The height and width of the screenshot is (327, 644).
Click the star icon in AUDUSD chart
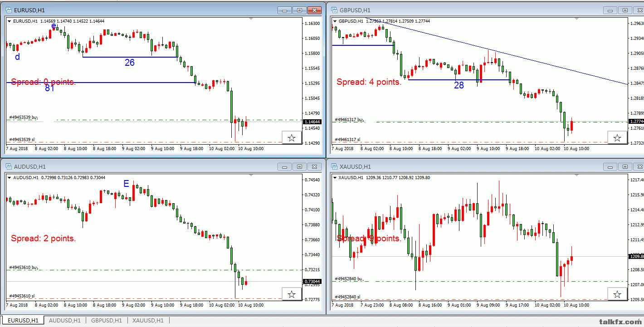coord(292,294)
